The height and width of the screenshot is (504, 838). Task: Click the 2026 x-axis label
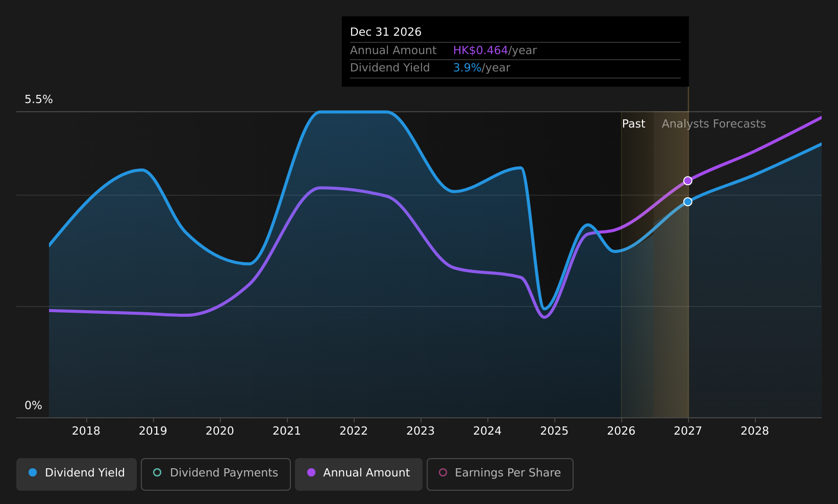[x=621, y=431]
